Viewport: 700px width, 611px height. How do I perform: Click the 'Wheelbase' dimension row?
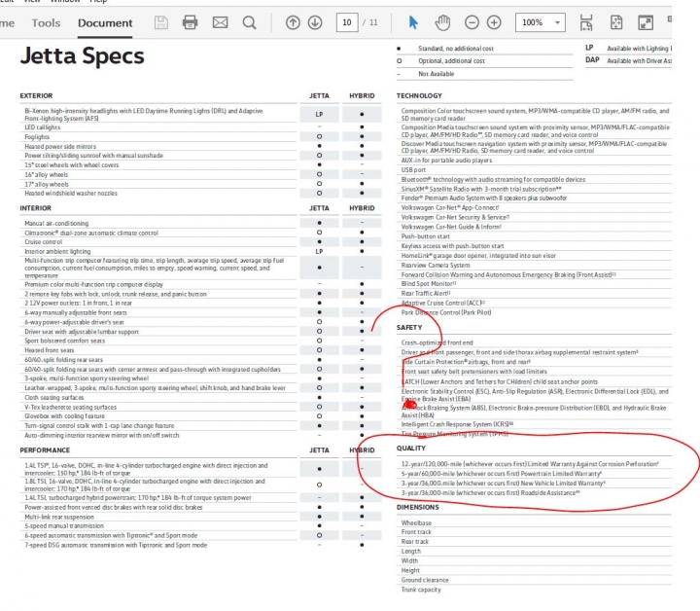pyautogui.click(x=534, y=522)
